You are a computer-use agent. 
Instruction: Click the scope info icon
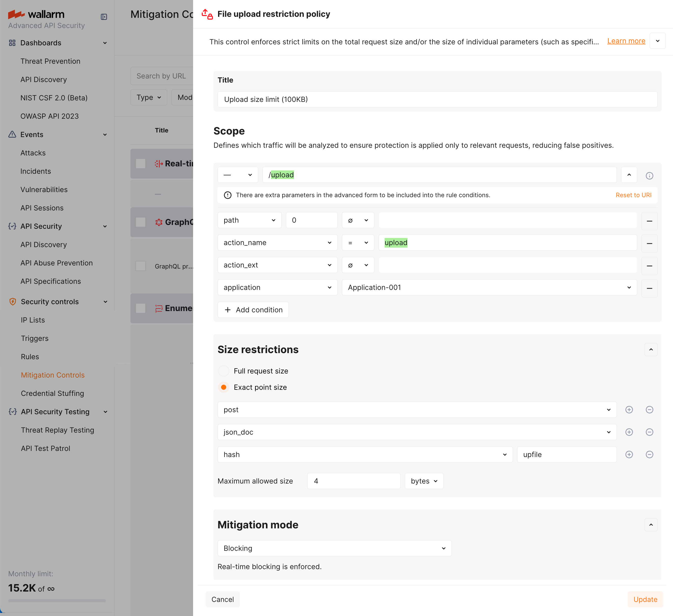point(649,176)
